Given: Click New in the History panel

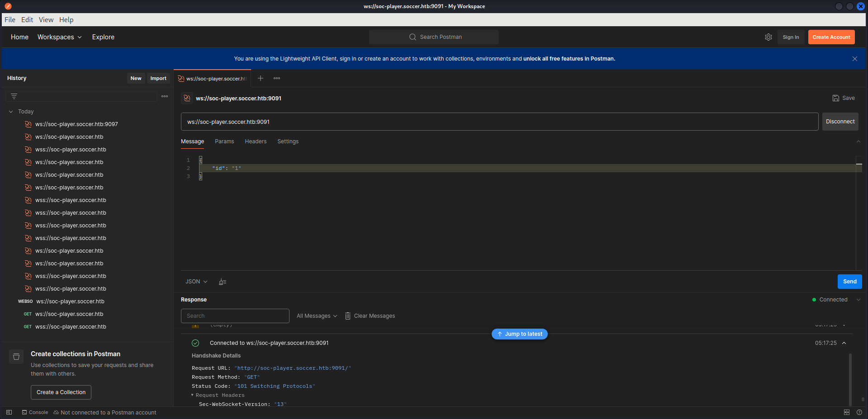Looking at the screenshot, I should pyautogui.click(x=136, y=78).
